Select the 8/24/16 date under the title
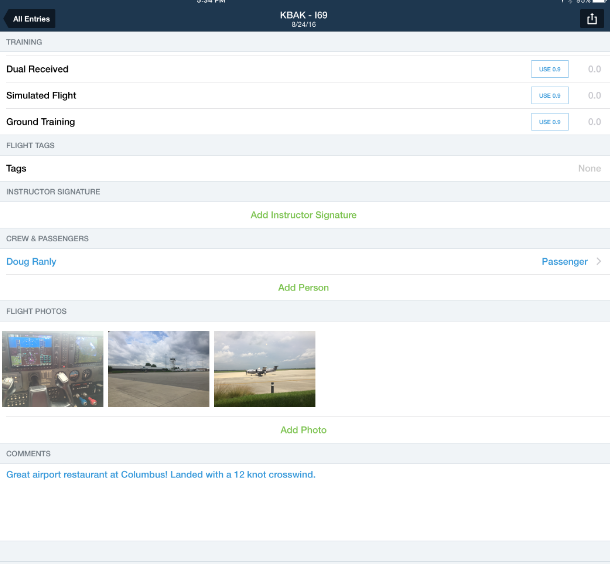 tap(303, 25)
